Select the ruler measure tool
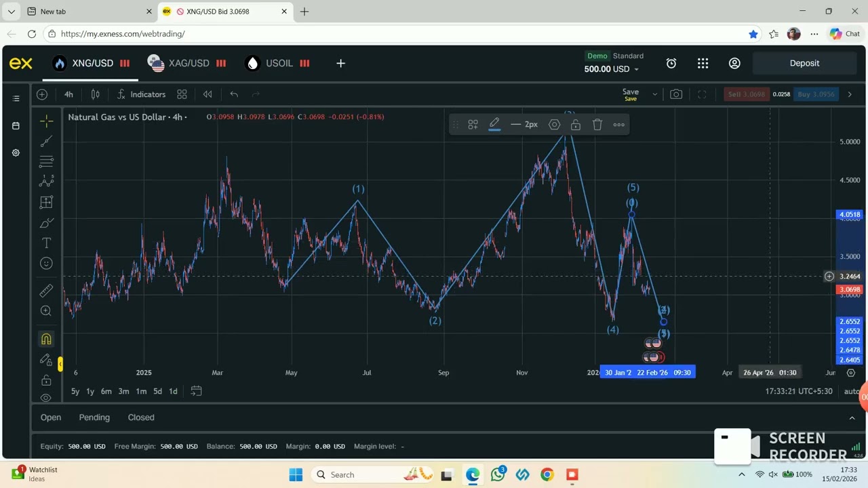Viewport: 868px width, 488px height. coord(46,291)
